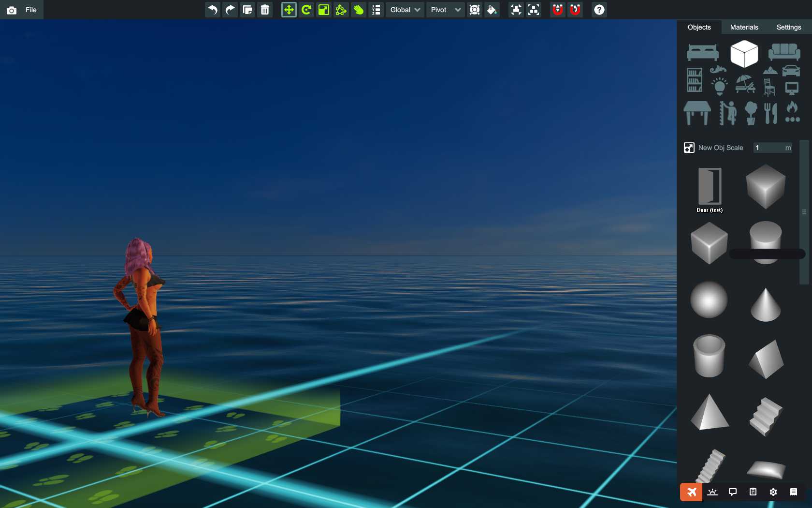The image size is (812, 508).
Task: Select the sphere primitive thumbnail
Action: 709,299
